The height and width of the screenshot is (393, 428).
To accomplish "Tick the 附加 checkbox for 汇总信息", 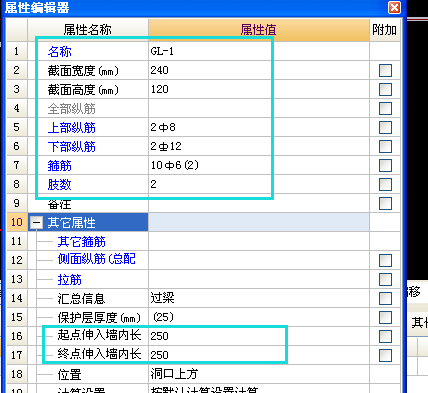I will pyautogui.click(x=385, y=298).
